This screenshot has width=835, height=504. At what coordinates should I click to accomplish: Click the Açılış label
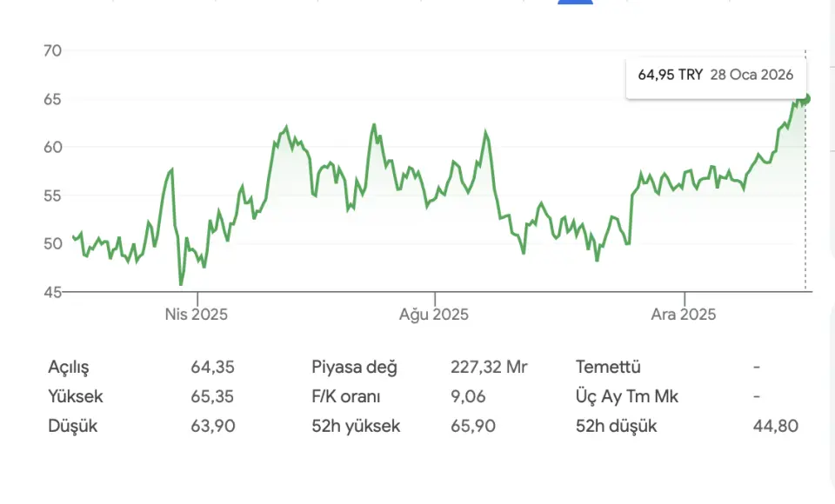pos(69,368)
